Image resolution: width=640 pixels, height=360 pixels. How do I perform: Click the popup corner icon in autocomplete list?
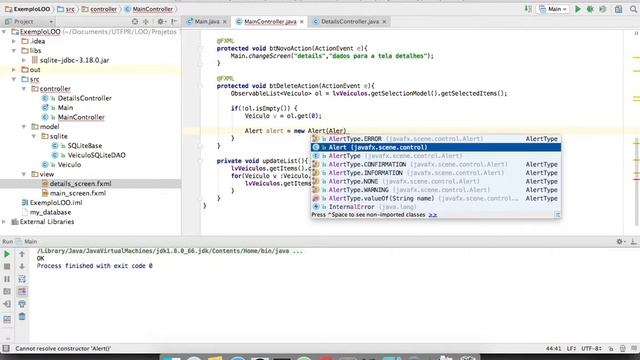click(x=557, y=215)
